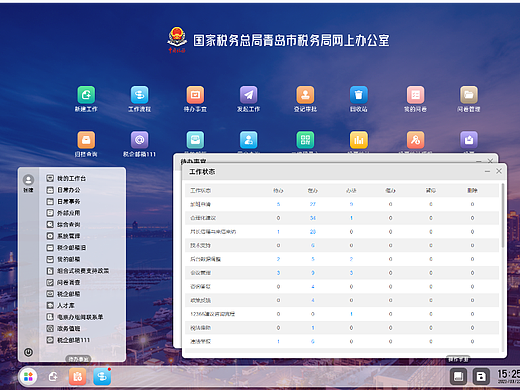
Task: Open the green QR-code desktop icon
Action: tap(305, 140)
